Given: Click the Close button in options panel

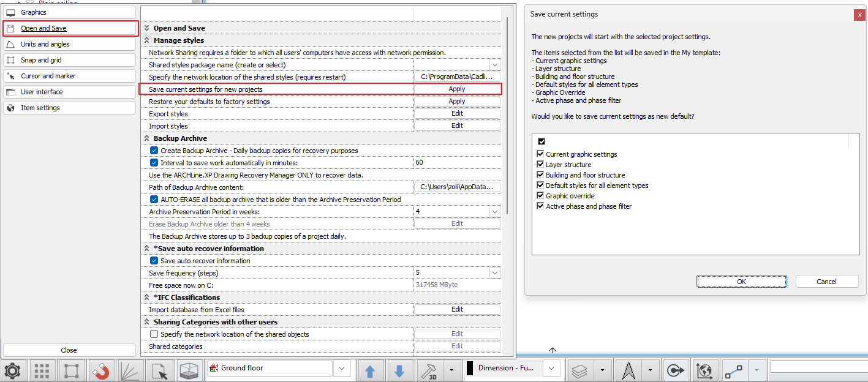Looking at the screenshot, I should pyautogui.click(x=69, y=350).
